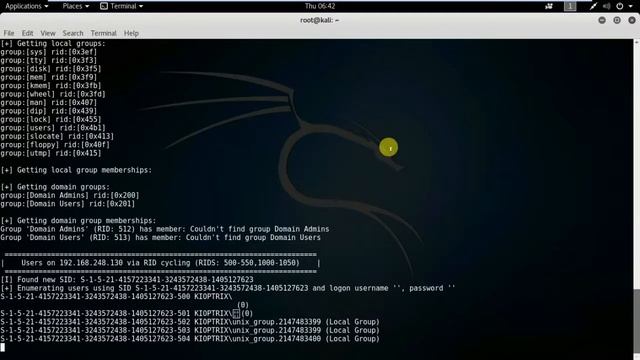Image resolution: width=640 pixels, height=360 pixels.
Task: Open the Search menu
Action: pyautogui.click(x=73, y=33)
